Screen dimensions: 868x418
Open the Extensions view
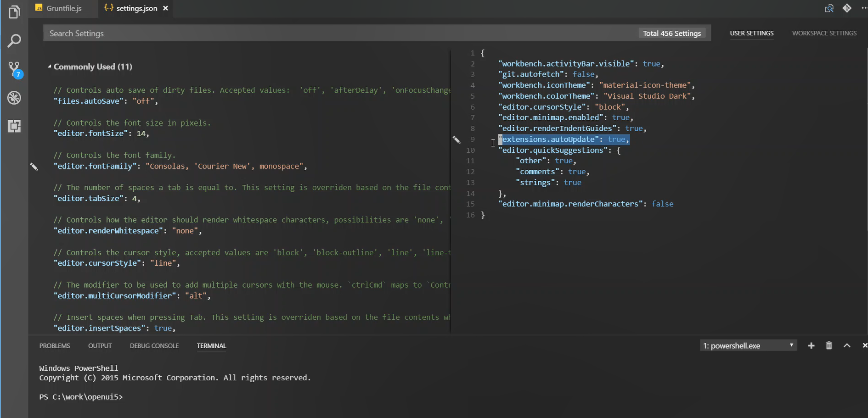click(14, 127)
